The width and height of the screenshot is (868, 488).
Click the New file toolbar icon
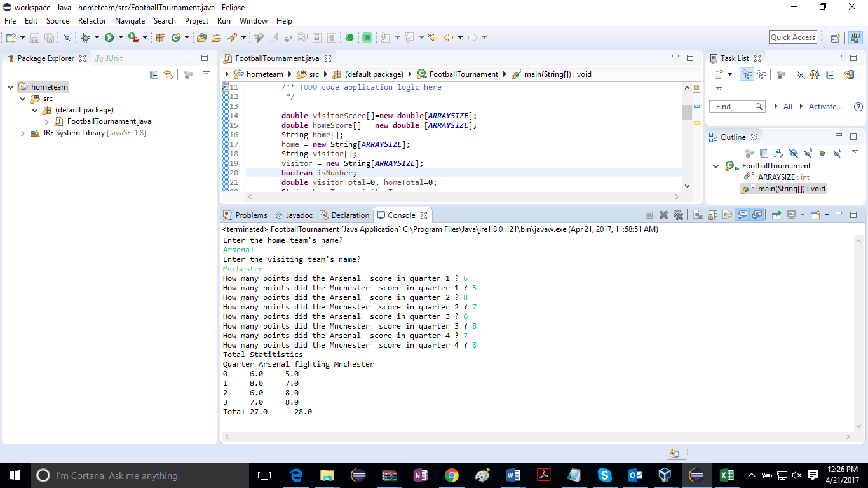coord(11,37)
